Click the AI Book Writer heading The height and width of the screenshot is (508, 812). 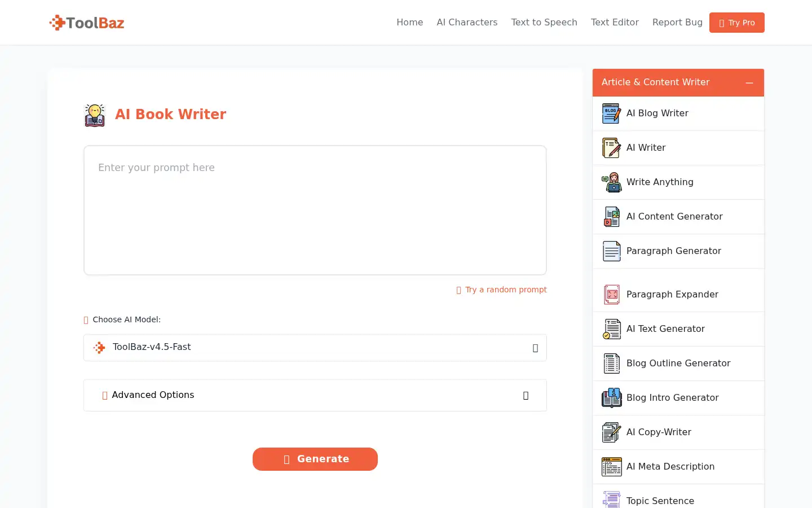pos(170,115)
